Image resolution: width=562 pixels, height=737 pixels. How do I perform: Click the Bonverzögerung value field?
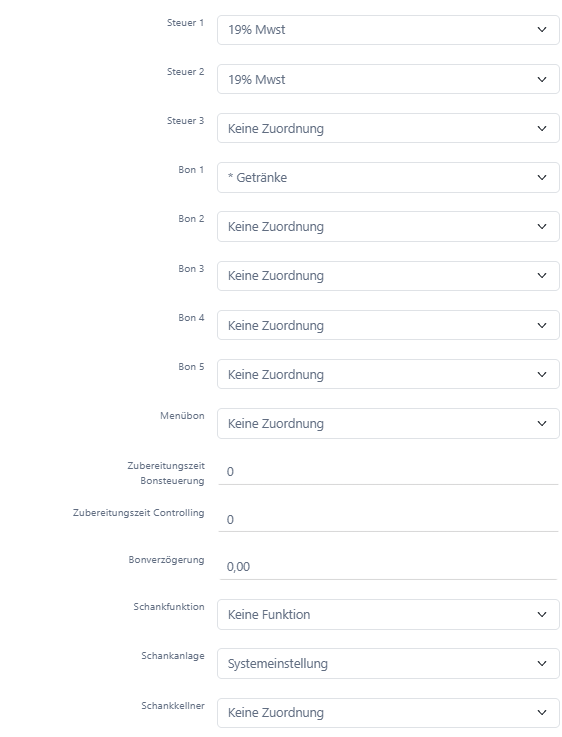point(388,567)
